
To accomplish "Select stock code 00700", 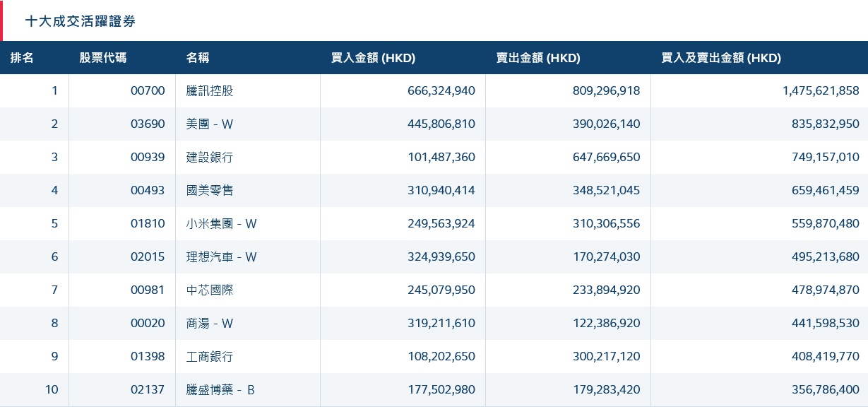I will tap(148, 90).
